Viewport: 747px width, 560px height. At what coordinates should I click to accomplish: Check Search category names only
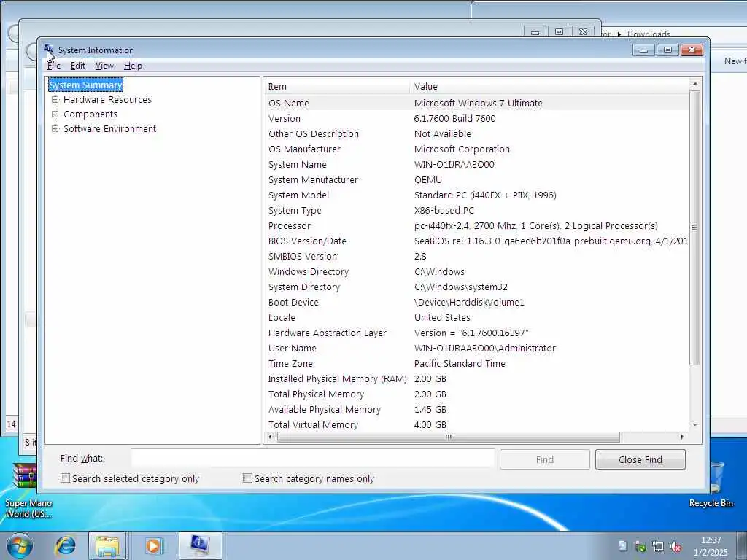247,478
